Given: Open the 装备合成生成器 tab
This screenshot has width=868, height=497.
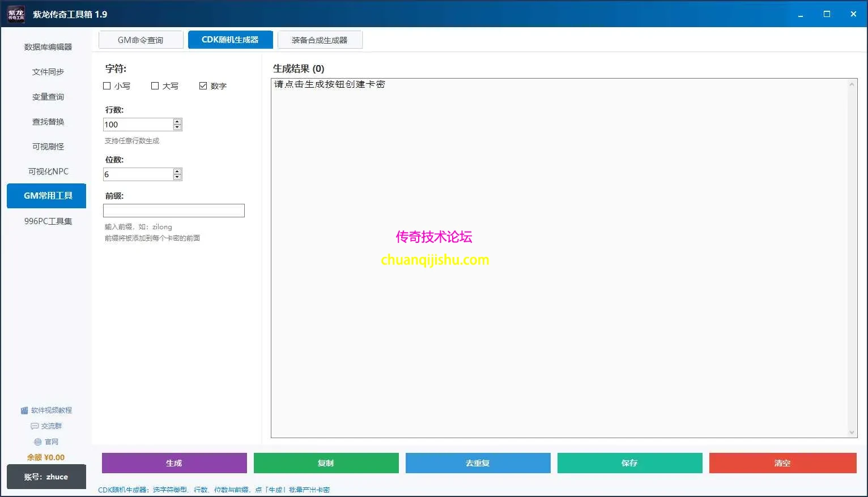Looking at the screenshot, I should pos(320,40).
